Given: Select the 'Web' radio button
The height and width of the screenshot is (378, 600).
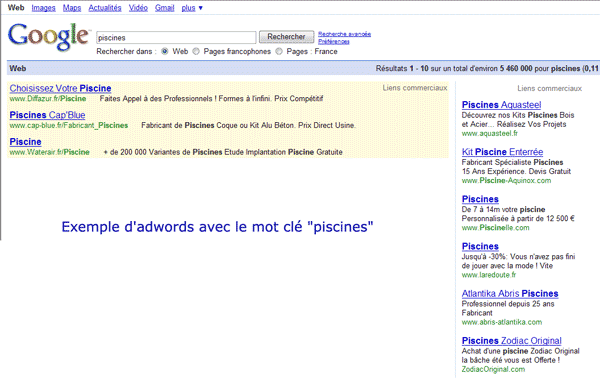Looking at the screenshot, I should tap(165, 51).
